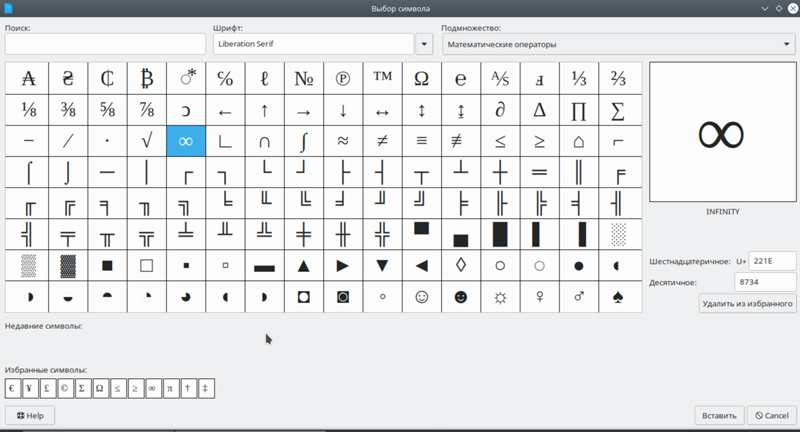Choose the integral ∫ symbol
This screenshot has width=800, height=432.
pos(304,141)
